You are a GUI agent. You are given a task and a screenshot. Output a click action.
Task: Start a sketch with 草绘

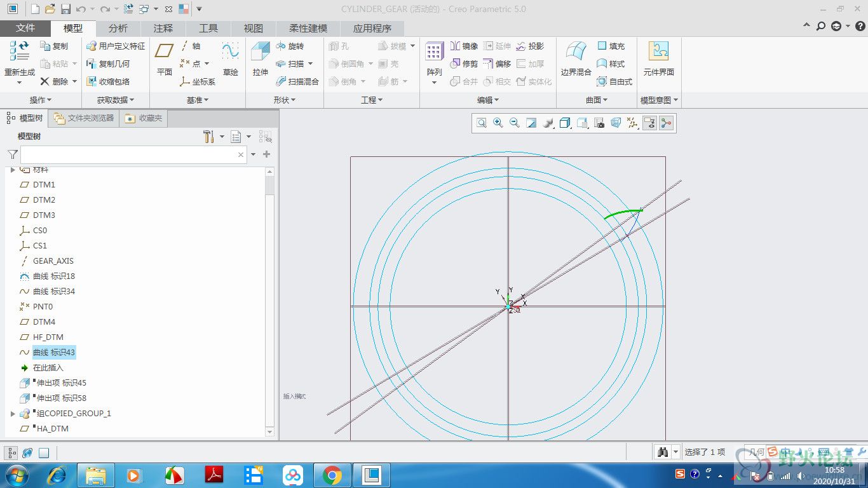tap(230, 59)
